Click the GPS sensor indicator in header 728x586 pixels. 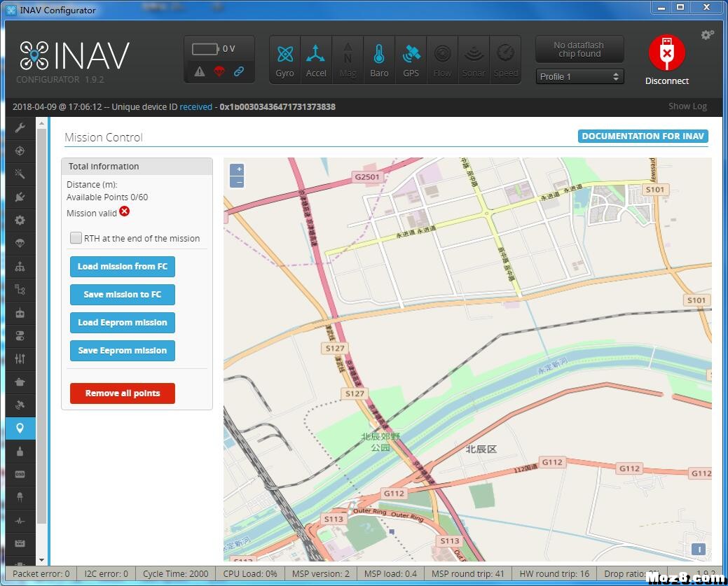411,60
